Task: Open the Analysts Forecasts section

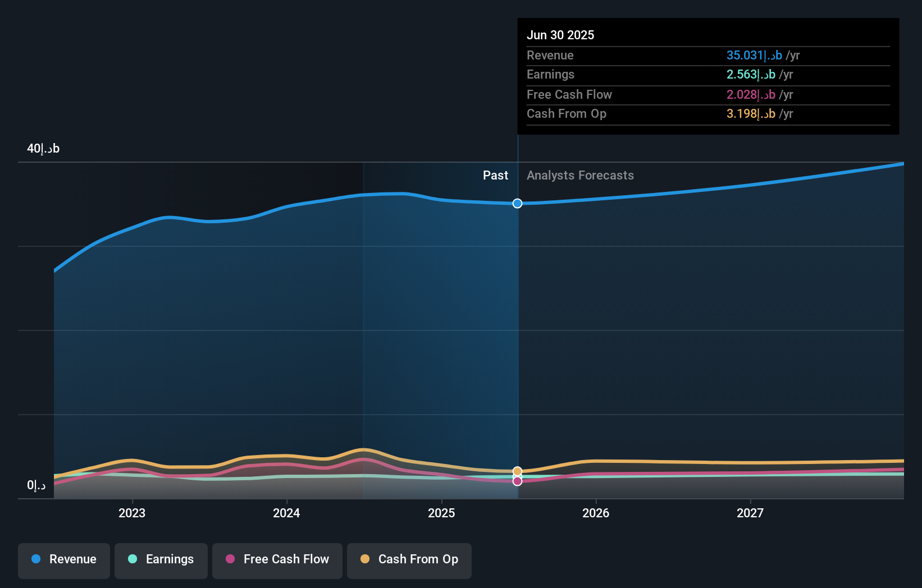Action: (x=580, y=175)
